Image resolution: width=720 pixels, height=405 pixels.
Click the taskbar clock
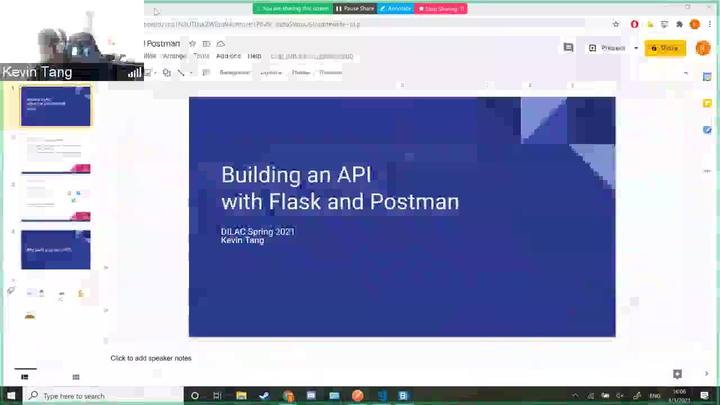coord(680,396)
